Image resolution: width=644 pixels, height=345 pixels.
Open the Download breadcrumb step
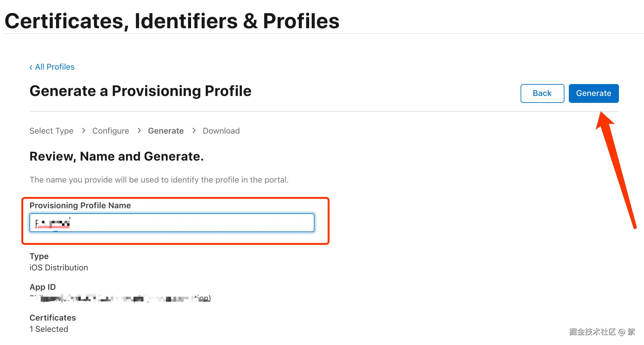(x=221, y=131)
